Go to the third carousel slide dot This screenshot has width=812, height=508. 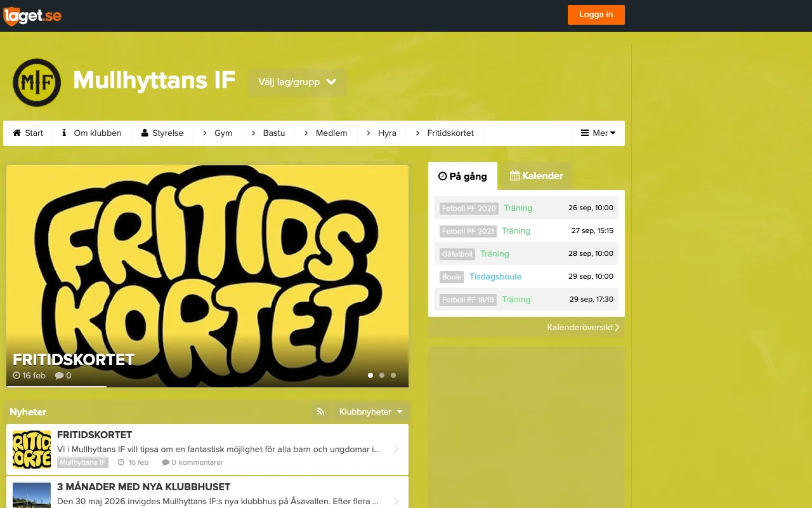coord(393,375)
